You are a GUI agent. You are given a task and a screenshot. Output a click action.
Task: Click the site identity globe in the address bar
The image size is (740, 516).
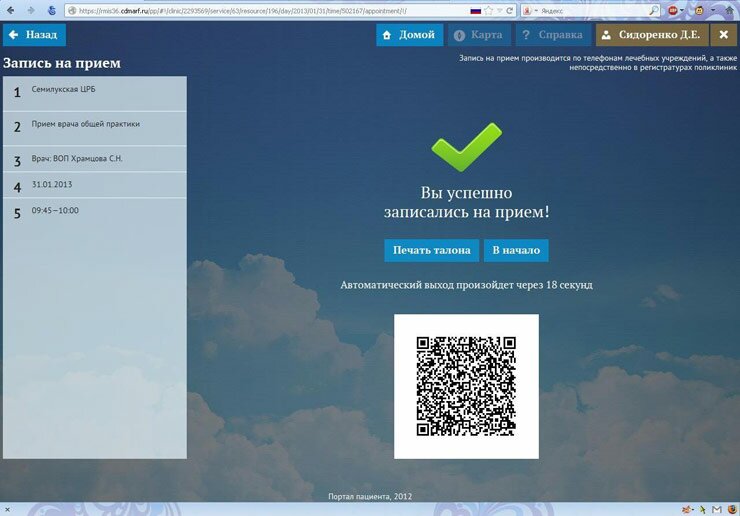[x=72, y=10]
